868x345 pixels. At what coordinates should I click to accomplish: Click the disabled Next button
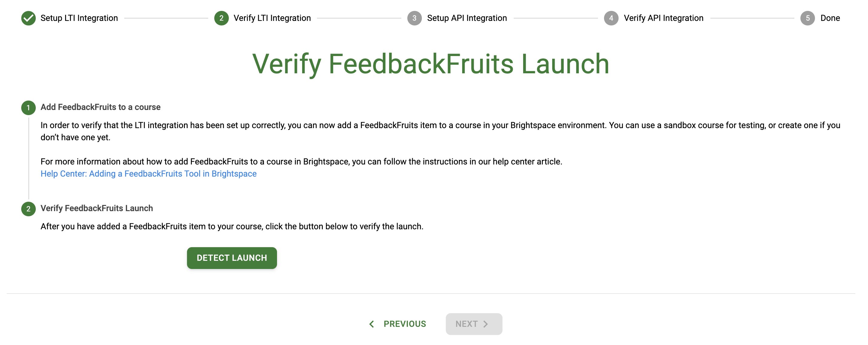(x=474, y=324)
